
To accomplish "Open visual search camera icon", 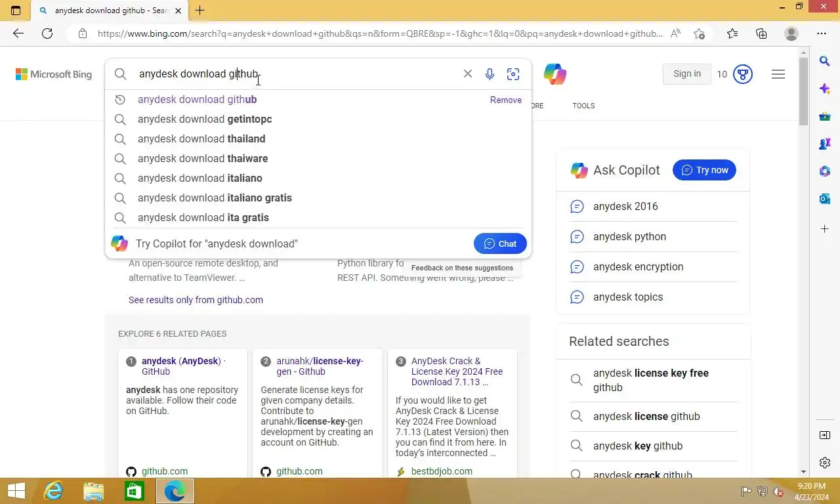I will click(513, 74).
